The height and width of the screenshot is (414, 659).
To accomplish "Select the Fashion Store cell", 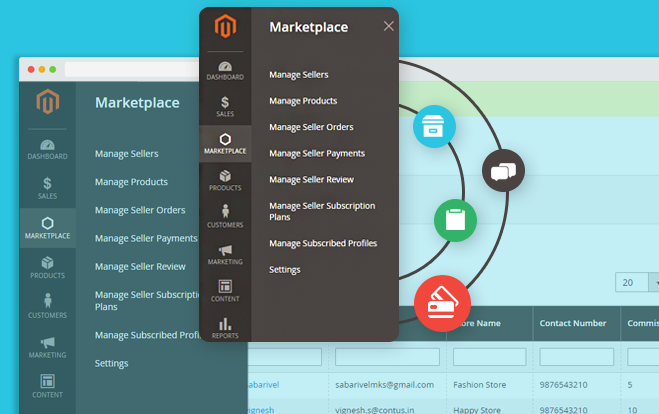I will pos(480,385).
